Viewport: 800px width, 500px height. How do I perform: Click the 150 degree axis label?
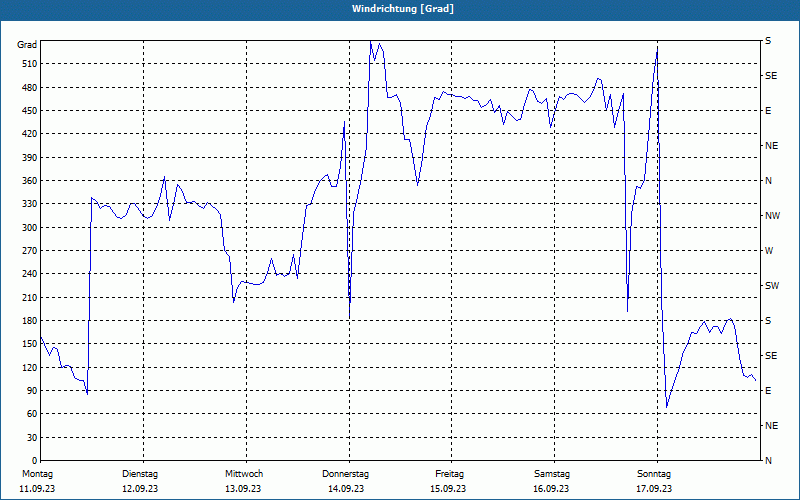[30, 344]
